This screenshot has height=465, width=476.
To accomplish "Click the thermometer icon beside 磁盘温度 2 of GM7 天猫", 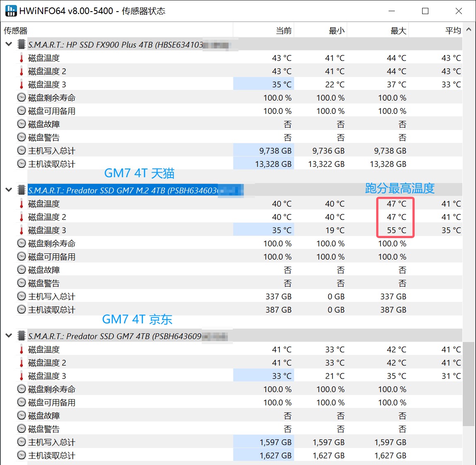I will [21, 217].
